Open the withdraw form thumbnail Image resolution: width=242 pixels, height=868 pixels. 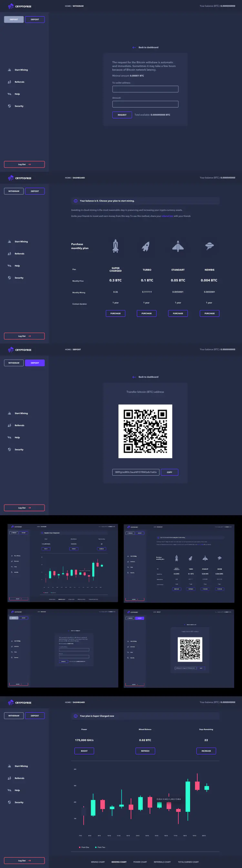click(x=63, y=648)
